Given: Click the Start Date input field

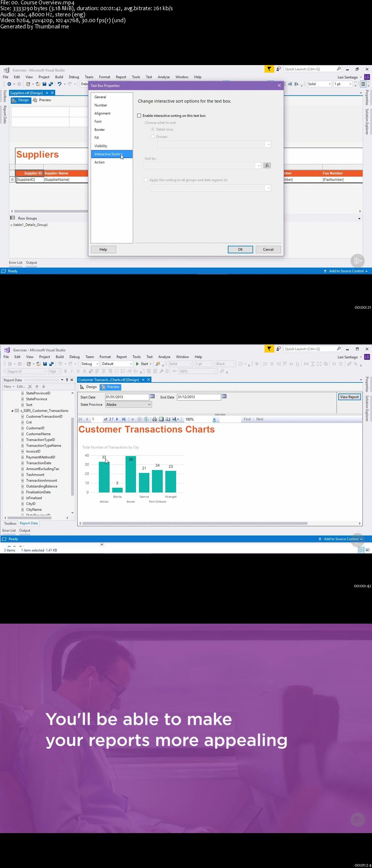Looking at the screenshot, I should click(x=127, y=397).
